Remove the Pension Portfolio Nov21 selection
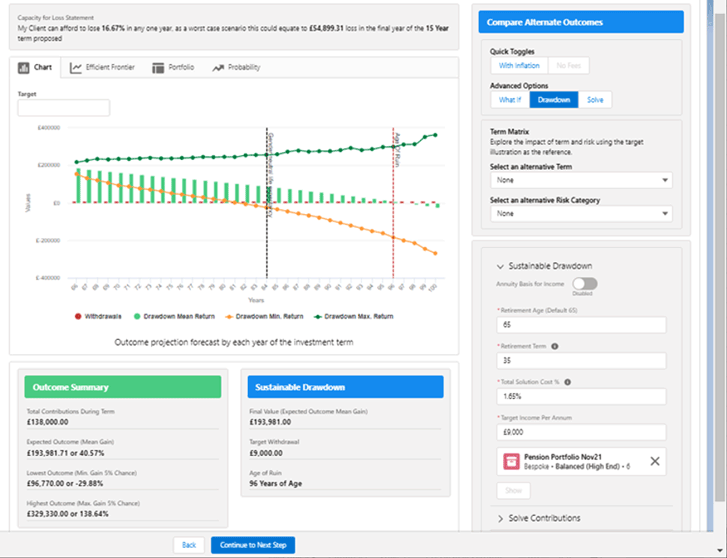Viewport: 727px width, 558px height. coord(655,461)
